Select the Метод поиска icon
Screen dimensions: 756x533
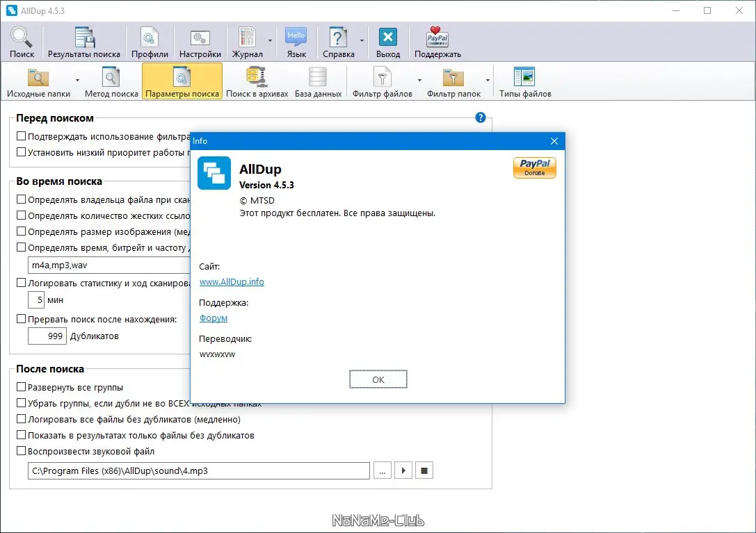[111, 77]
